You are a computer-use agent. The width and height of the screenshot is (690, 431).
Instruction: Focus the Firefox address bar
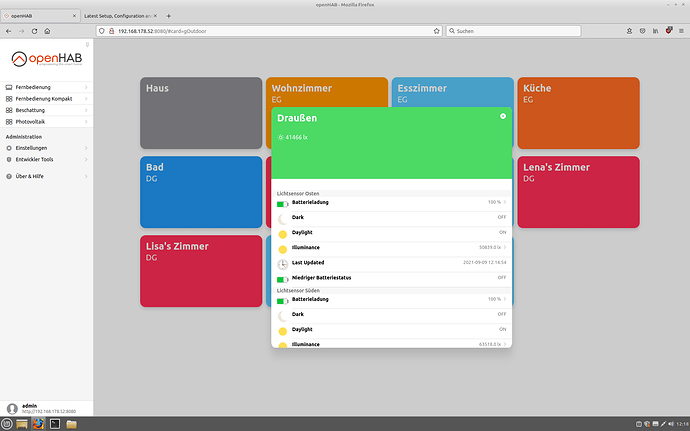pyautogui.click(x=269, y=31)
